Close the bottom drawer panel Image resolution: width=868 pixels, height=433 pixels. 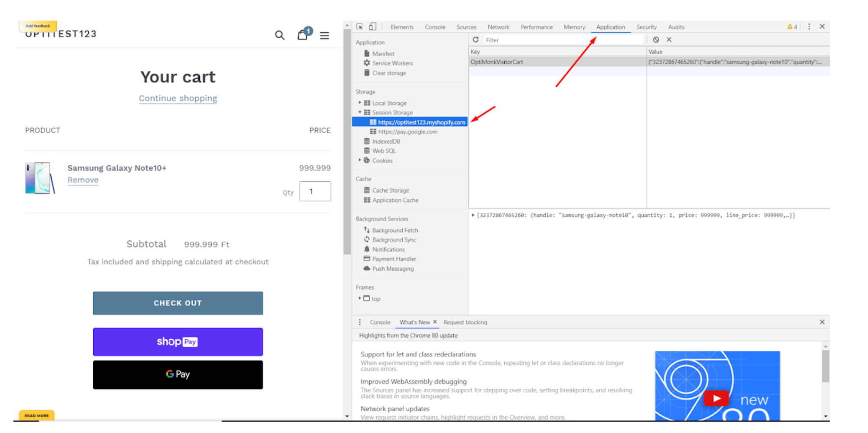click(x=822, y=322)
